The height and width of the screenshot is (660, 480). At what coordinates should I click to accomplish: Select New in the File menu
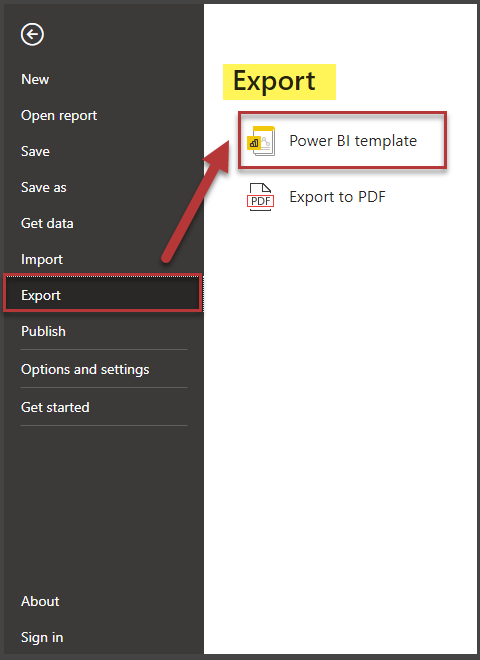(x=35, y=79)
